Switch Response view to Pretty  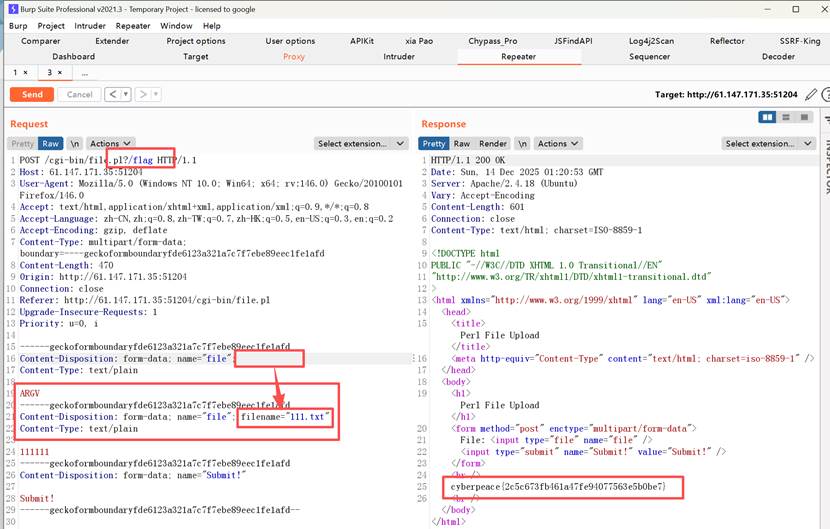point(434,144)
